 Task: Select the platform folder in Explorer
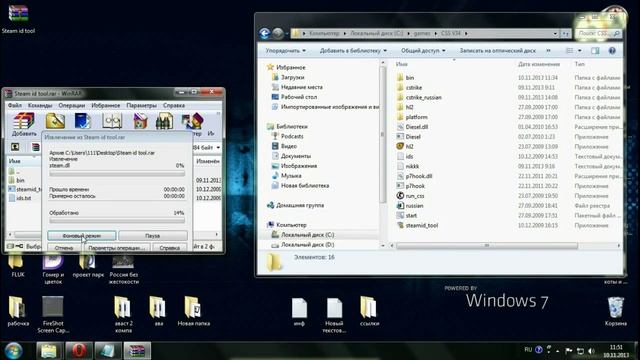pyautogui.click(x=416, y=117)
